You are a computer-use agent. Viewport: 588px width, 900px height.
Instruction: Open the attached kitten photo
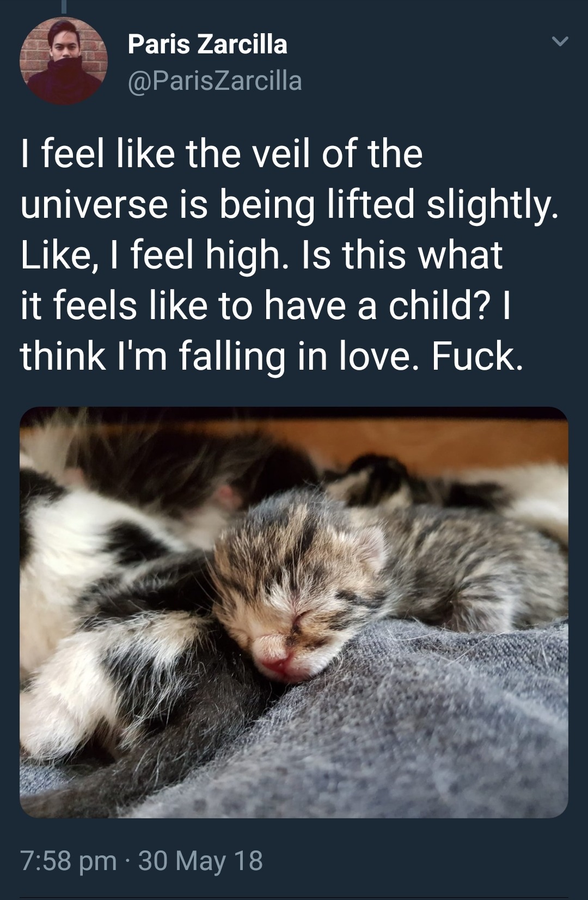294,612
